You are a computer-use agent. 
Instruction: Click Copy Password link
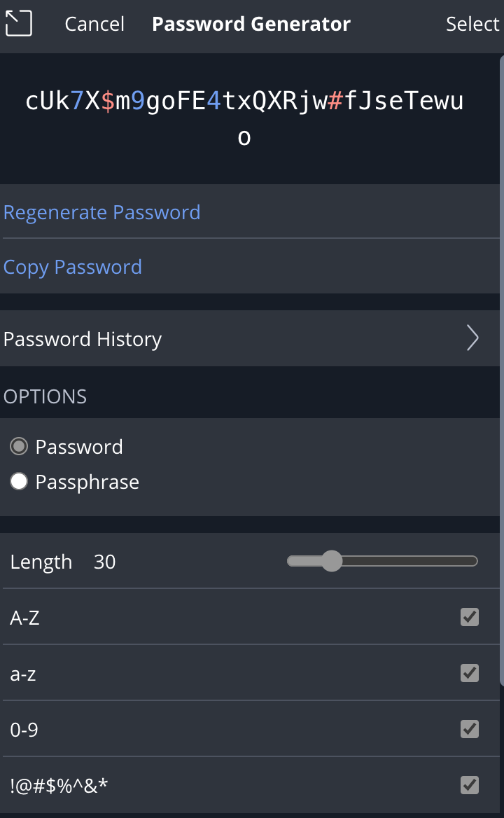tap(72, 267)
